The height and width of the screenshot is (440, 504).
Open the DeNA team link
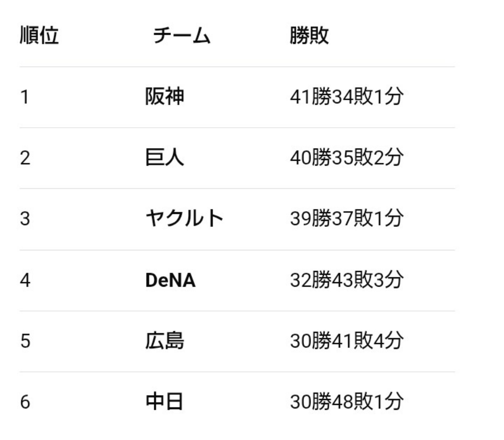(x=171, y=280)
